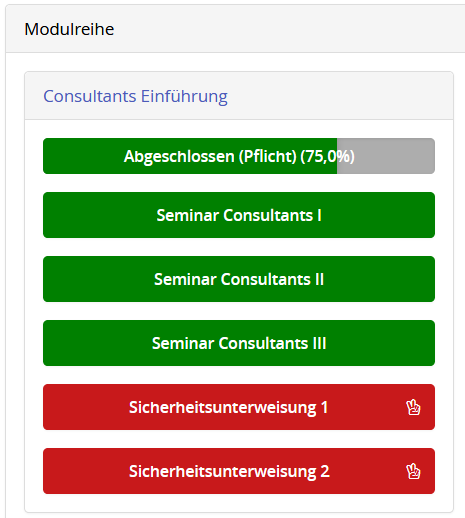The height and width of the screenshot is (518, 465).
Task: Click the word 'Abgeschlossen' in progress bar
Action: point(179,156)
